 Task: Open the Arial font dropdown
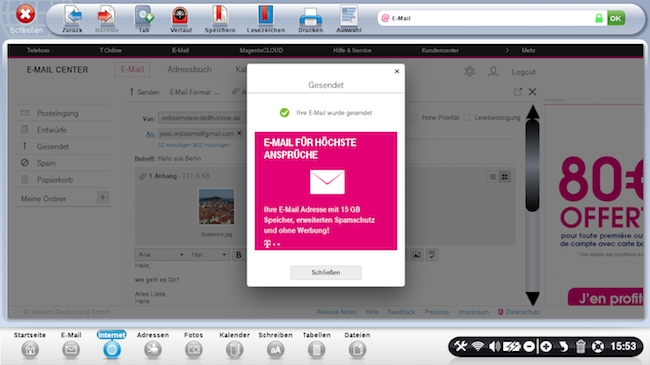click(x=161, y=255)
